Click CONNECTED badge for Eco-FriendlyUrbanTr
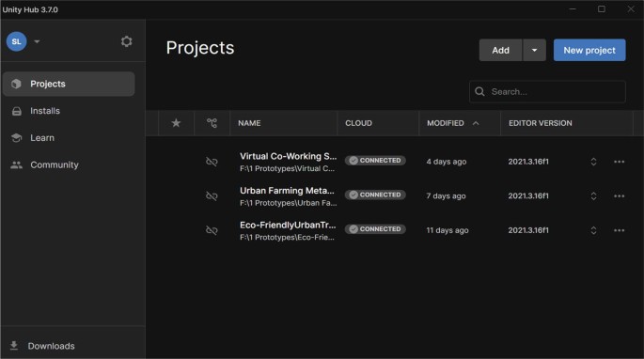The width and height of the screenshot is (644, 359). coord(375,229)
